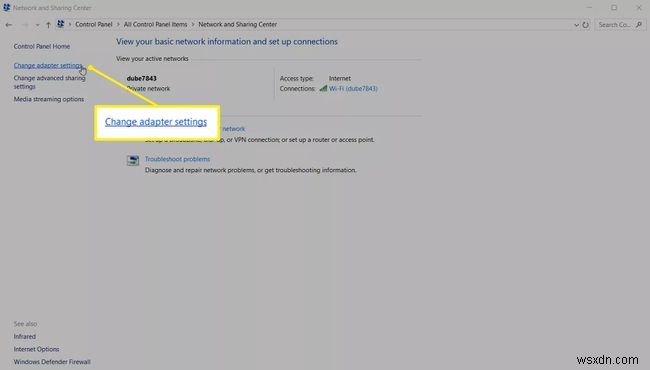The image size is (650, 370).
Task: Click the network name dube7843
Action: coord(142,78)
